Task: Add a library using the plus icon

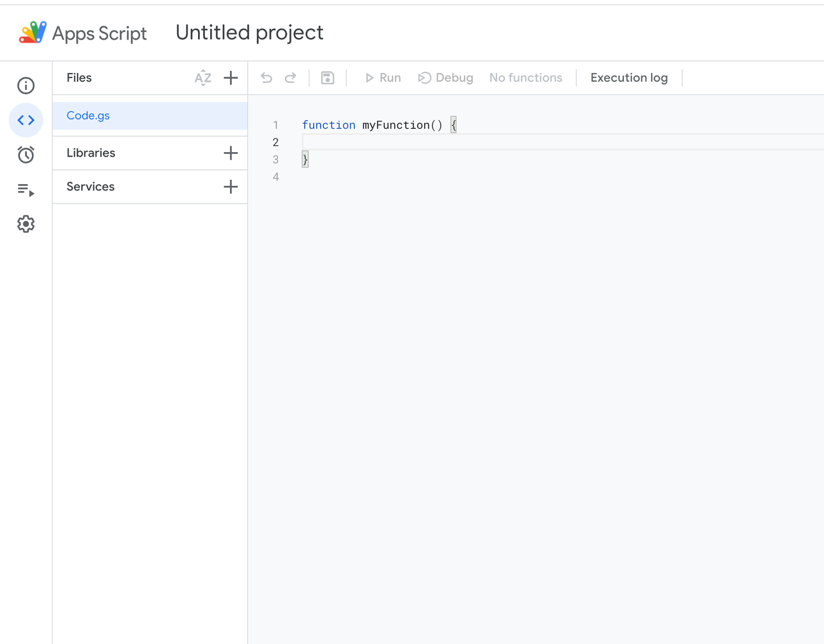Action: (x=231, y=153)
